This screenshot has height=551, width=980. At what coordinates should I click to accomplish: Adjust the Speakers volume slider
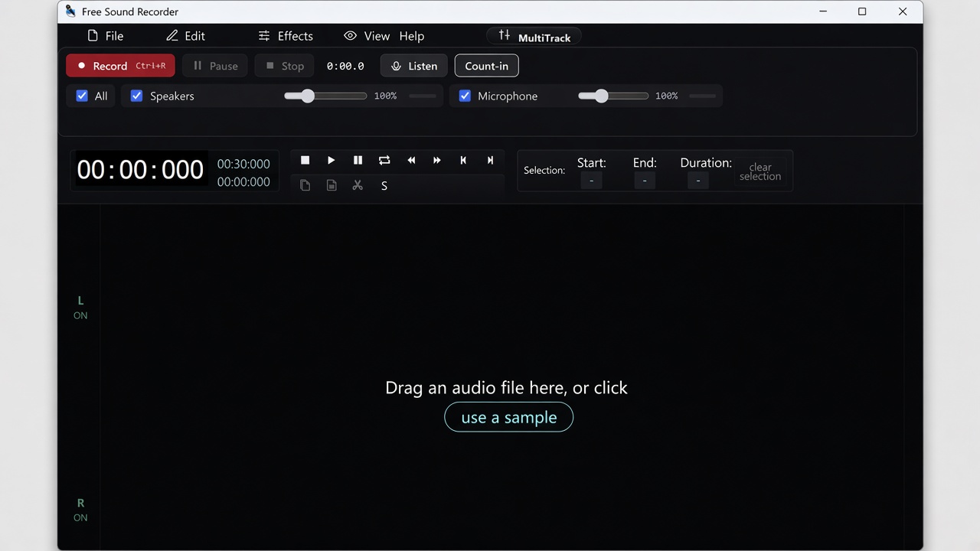coord(325,96)
